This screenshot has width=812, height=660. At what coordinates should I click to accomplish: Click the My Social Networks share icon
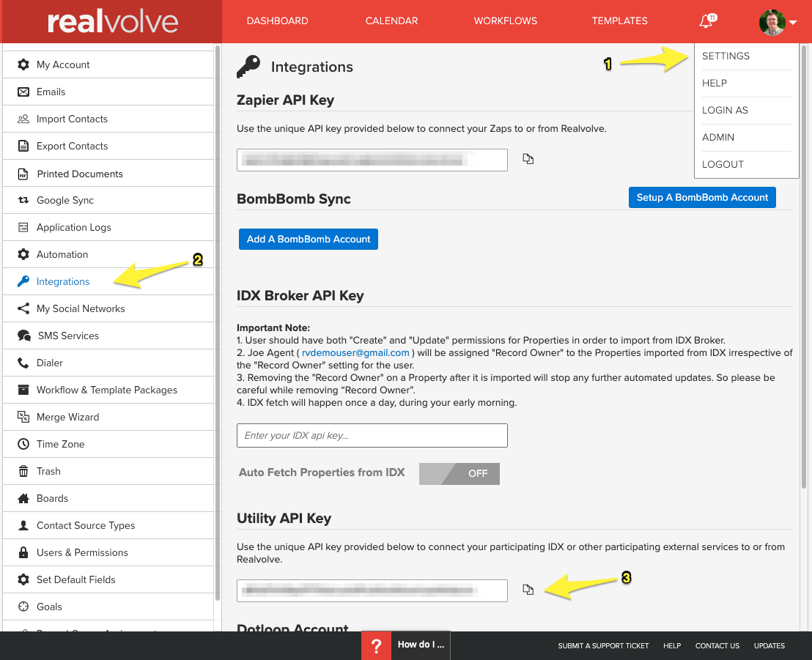23,308
